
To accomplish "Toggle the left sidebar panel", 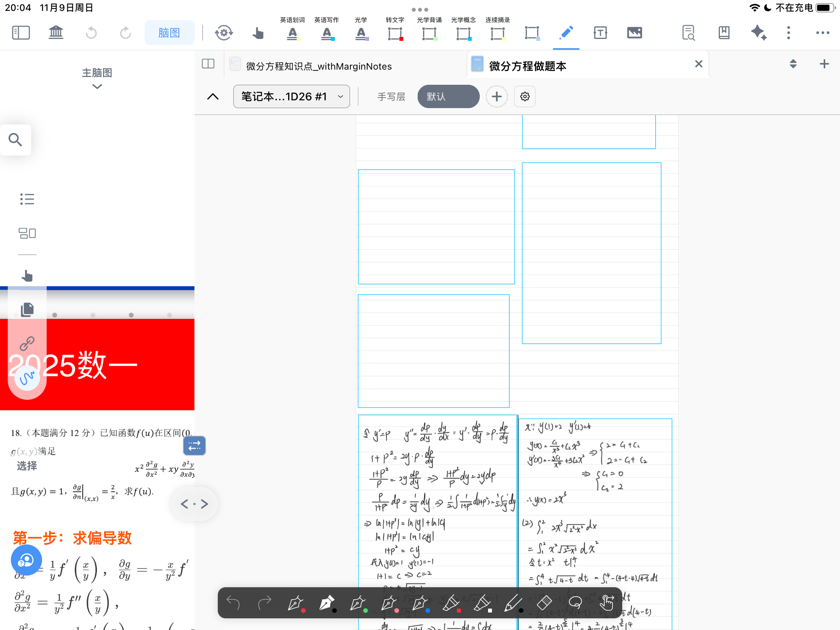I will pos(21,33).
